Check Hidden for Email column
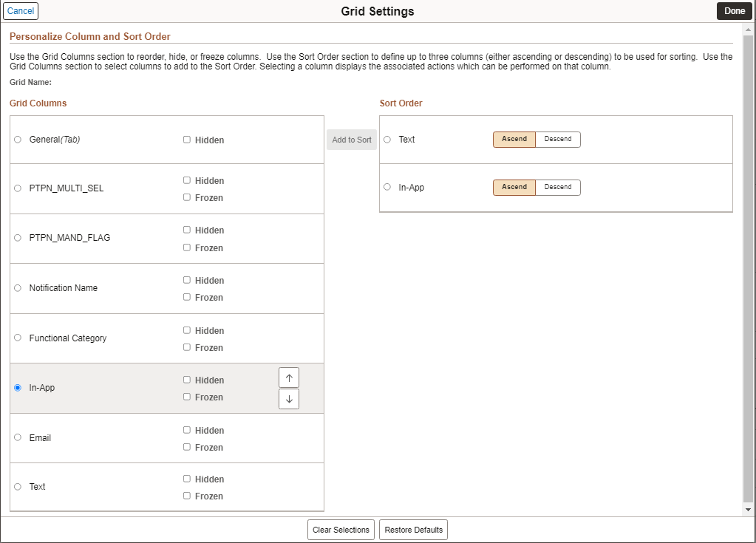 click(186, 430)
